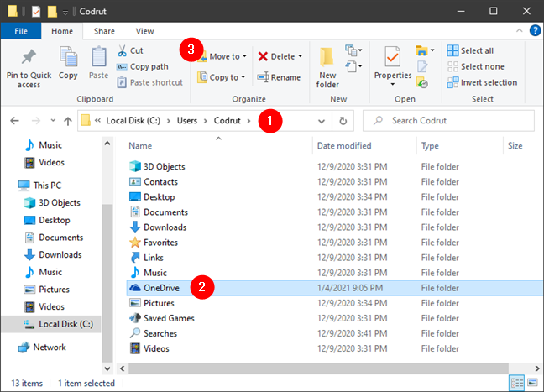Open the New item ribbon icon
This screenshot has width=544, height=392.
[x=353, y=50]
